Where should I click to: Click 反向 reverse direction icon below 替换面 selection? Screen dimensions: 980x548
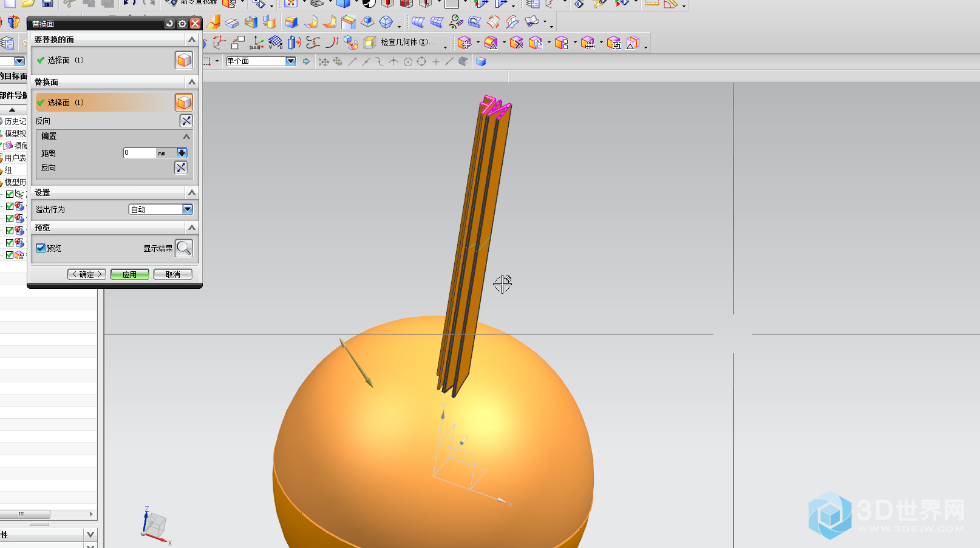tap(186, 121)
